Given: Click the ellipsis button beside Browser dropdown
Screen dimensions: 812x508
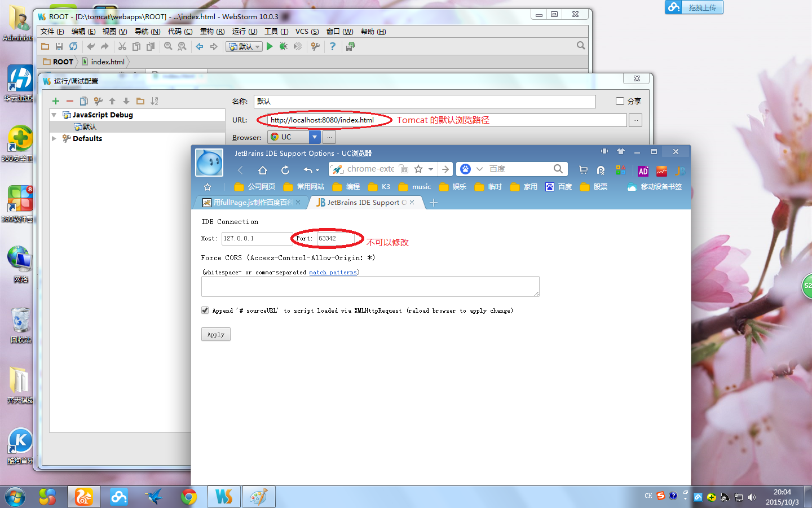Looking at the screenshot, I should [330, 137].
